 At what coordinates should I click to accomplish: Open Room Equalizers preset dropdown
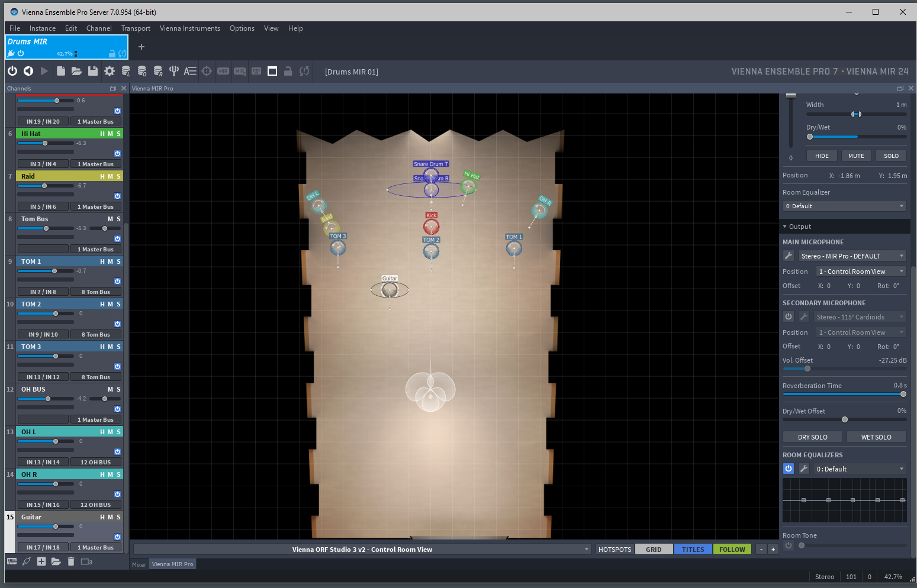[x=860, y=469]
